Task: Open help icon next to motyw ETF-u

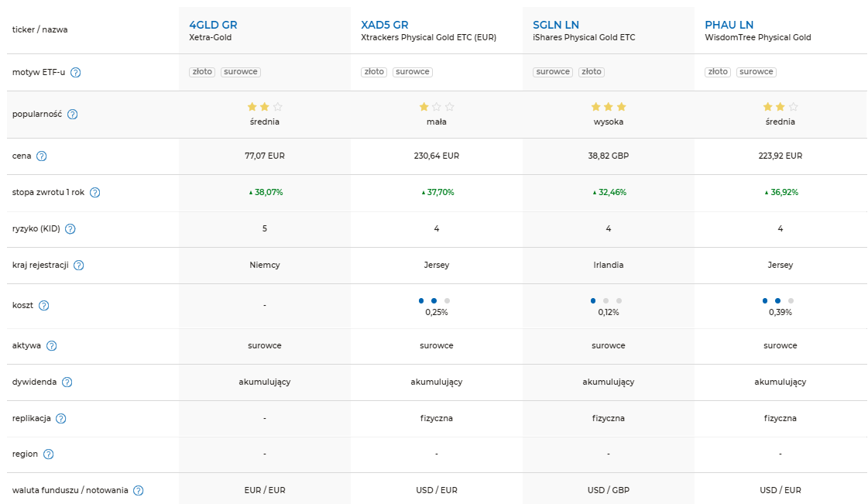Action: (x=76, y=73)
